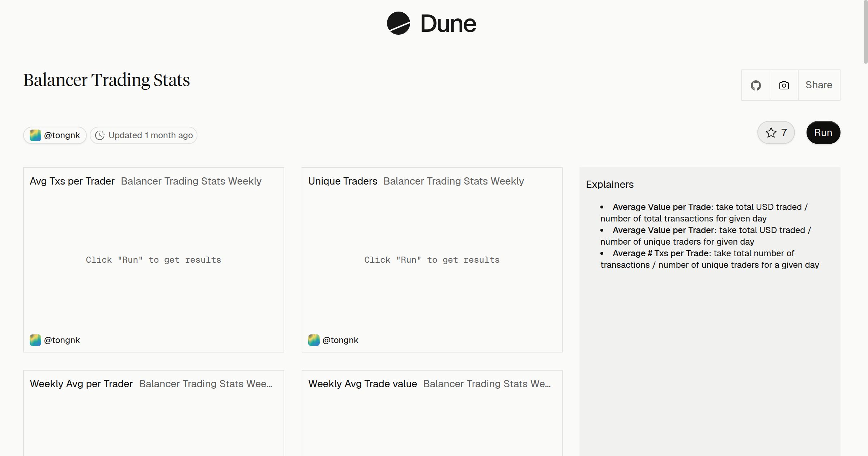
Task: Star this dashboard
Action: pyautogui.click(x=776, y=132)
